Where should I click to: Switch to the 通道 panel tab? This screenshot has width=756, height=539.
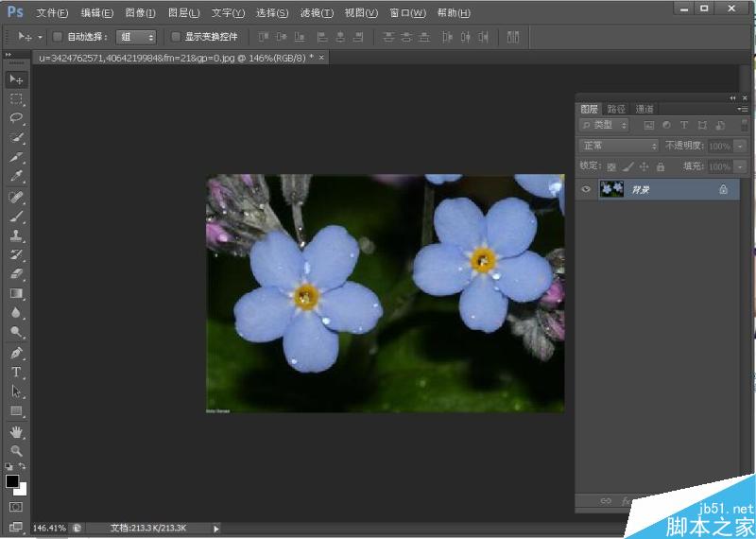coord(644,109)
